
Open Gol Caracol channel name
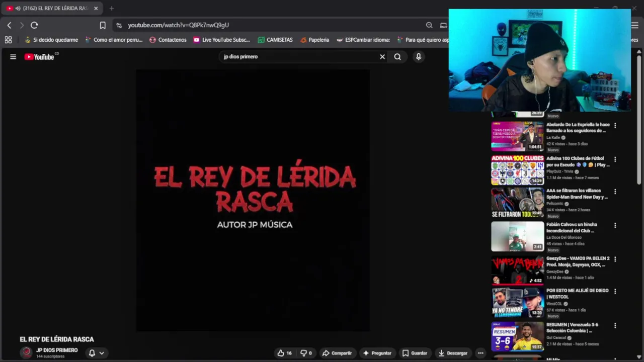pos(555,338)
